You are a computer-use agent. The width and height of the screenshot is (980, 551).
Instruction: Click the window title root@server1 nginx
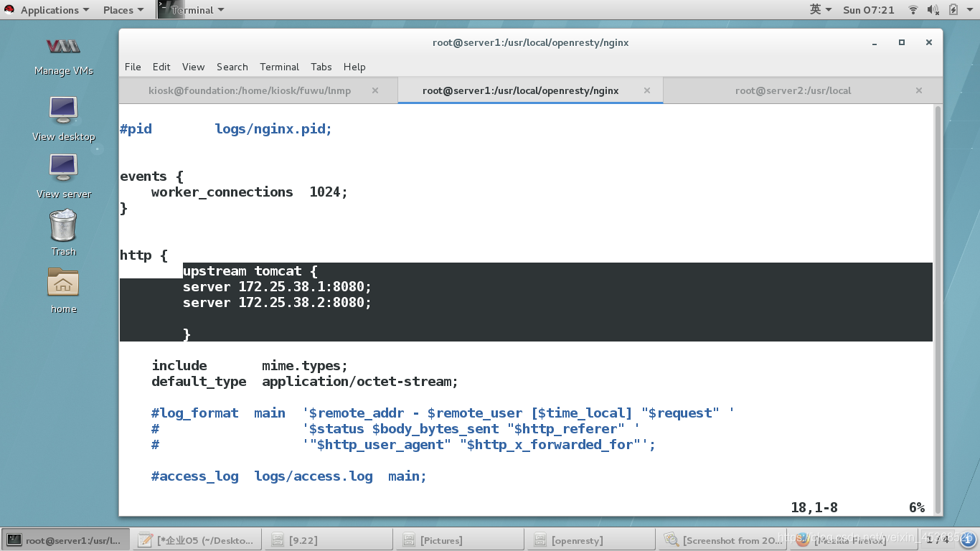point(531,42)
